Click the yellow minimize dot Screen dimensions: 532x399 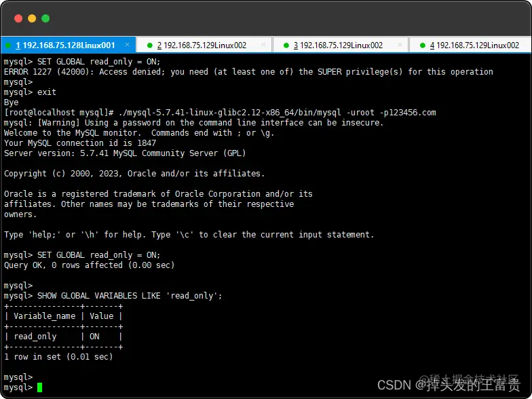tap(32, 18)
